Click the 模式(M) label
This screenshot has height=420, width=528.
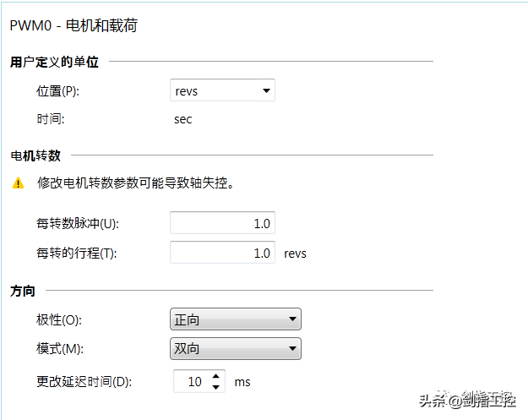point(60,349)
